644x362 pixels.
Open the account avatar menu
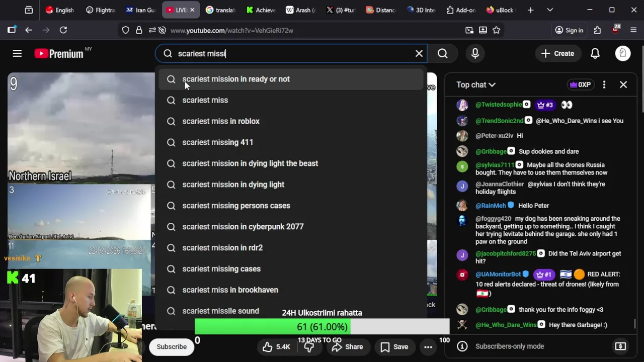point(623,53)
